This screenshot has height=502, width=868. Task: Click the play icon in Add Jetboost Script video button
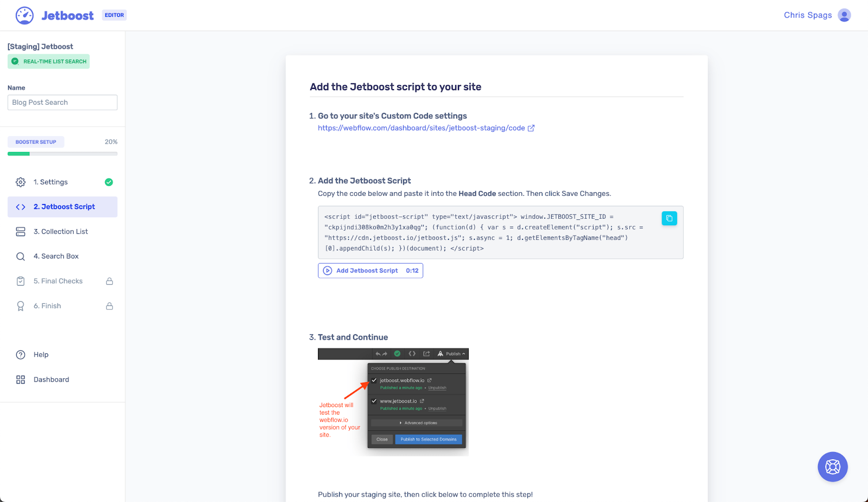coord(328,271)
